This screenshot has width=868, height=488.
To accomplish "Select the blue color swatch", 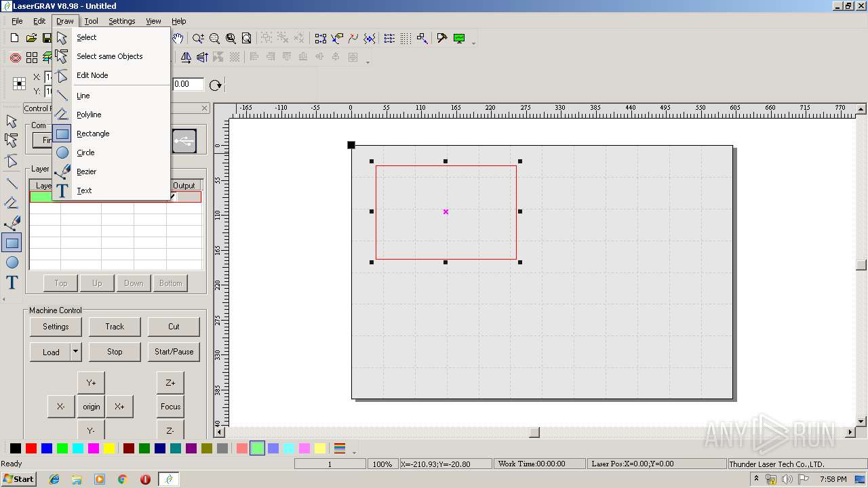I will (x=47, y=448).
